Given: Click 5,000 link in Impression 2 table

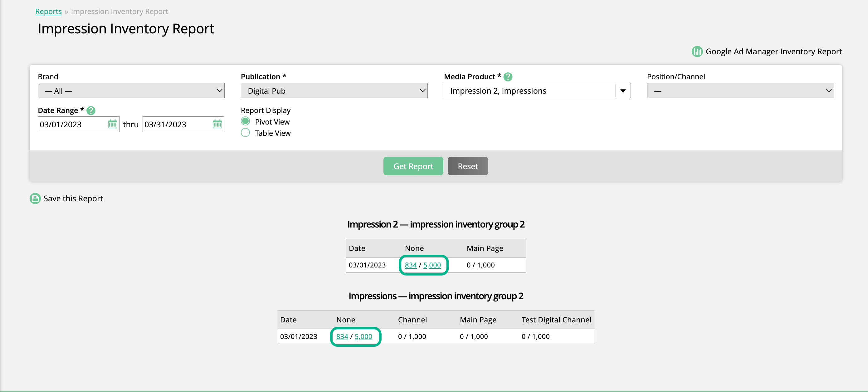Looking at the screenshot, I should pyautogui.click(x=432, y=265).
